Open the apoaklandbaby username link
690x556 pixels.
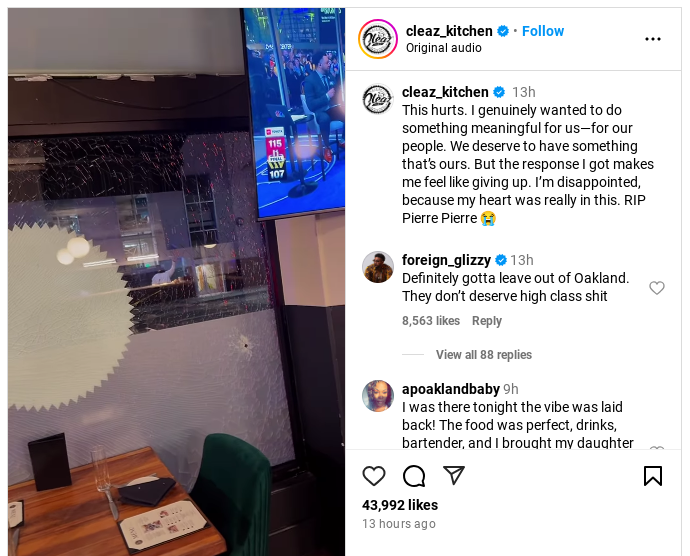click(451, 389)
